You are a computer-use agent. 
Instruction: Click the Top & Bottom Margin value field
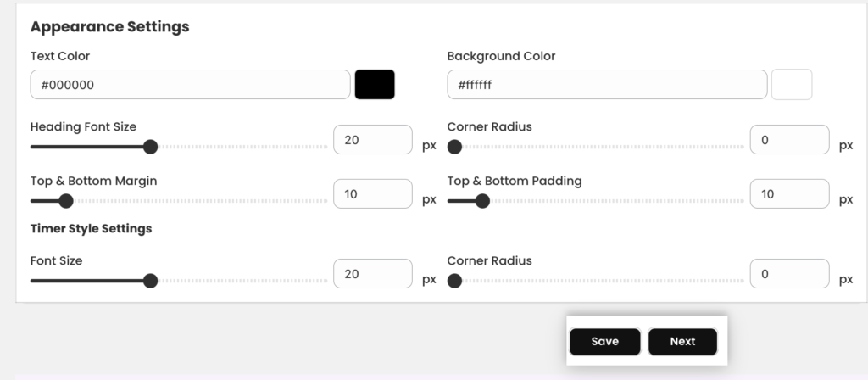click(x=373, y=194)
